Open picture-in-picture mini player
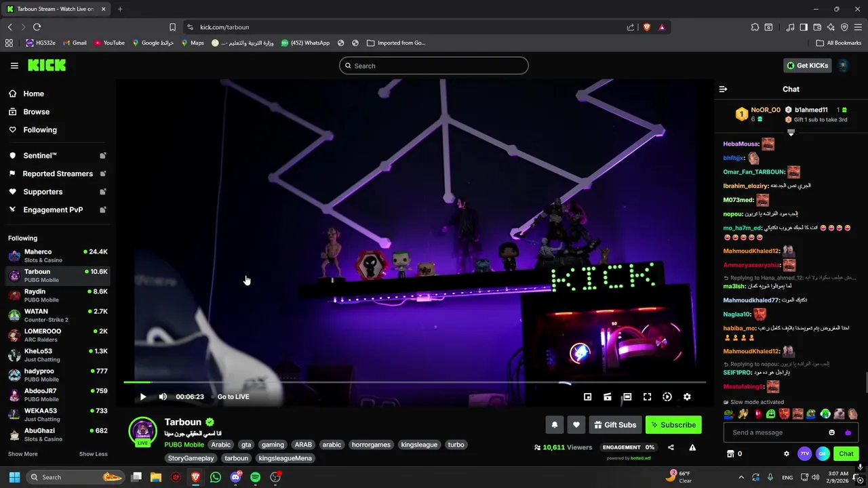 (588, 397)
